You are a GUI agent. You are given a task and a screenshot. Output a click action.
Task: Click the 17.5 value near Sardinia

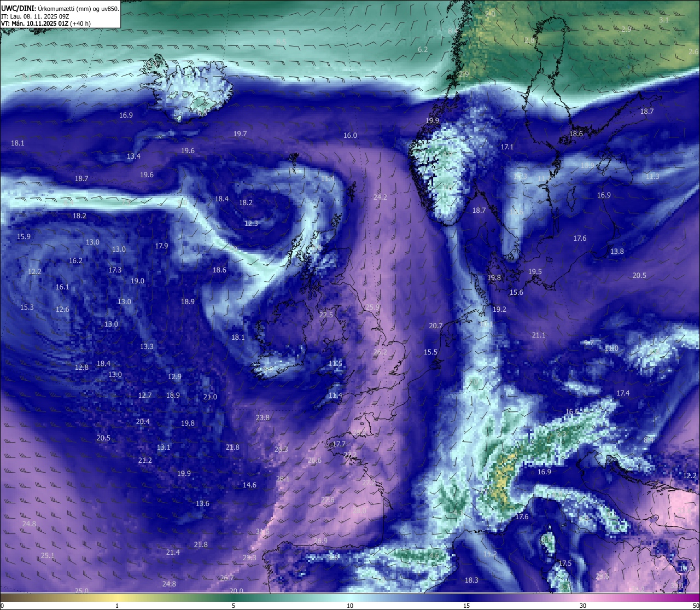565,563
